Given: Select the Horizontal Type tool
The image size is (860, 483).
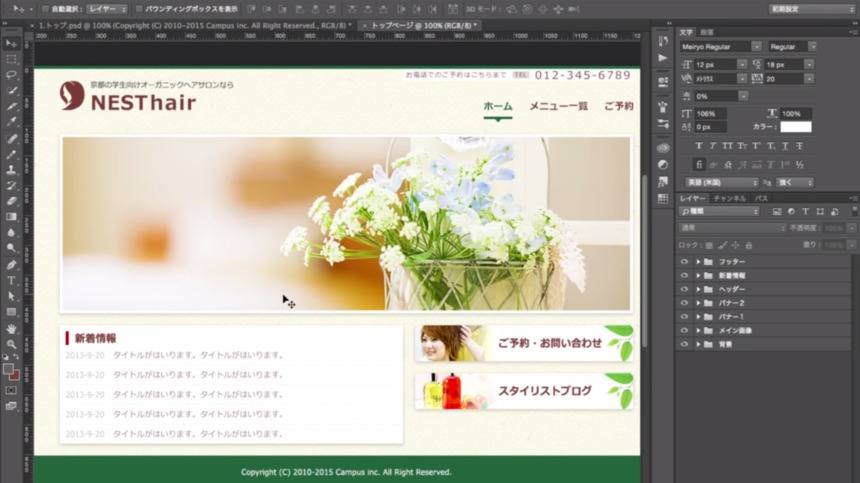Looking at the screenshot, I should [x=11, y=281].
